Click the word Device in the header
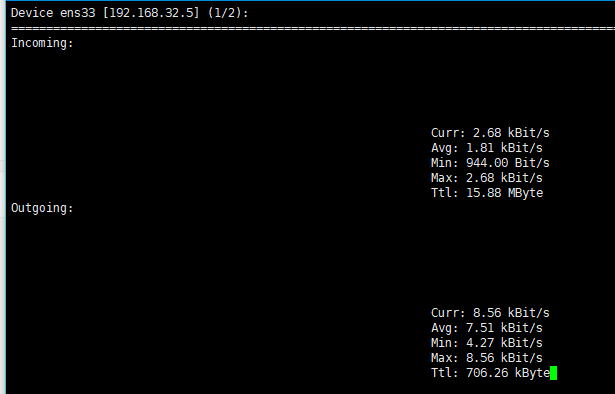615x394 pixels. coord(32,13)
